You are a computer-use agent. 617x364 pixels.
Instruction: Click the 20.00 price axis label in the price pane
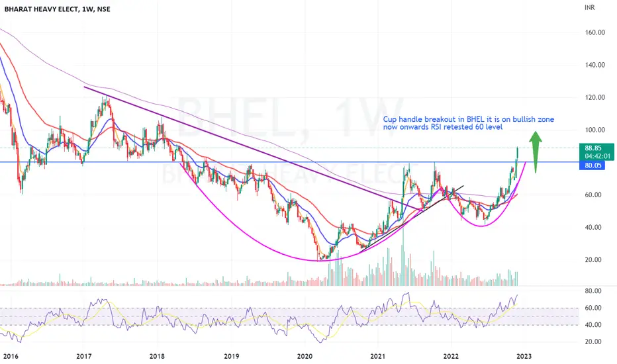[593, 259]
